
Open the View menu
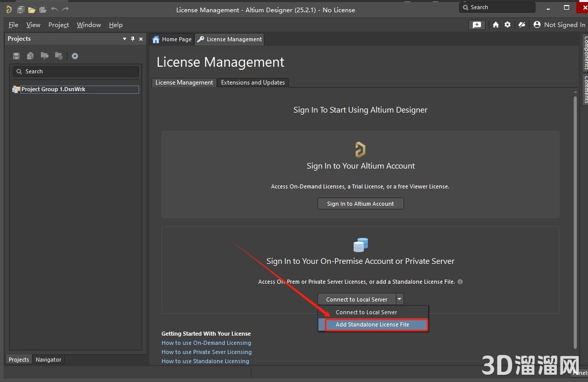34,25
